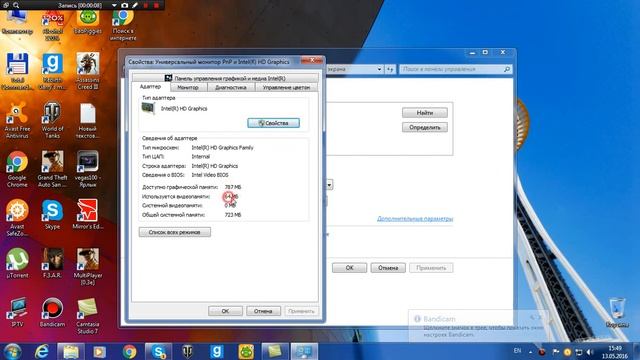Select the F.3.A.R. game shortcut
Viewport: 640px width, 360px height.
(x=52, y=263)
